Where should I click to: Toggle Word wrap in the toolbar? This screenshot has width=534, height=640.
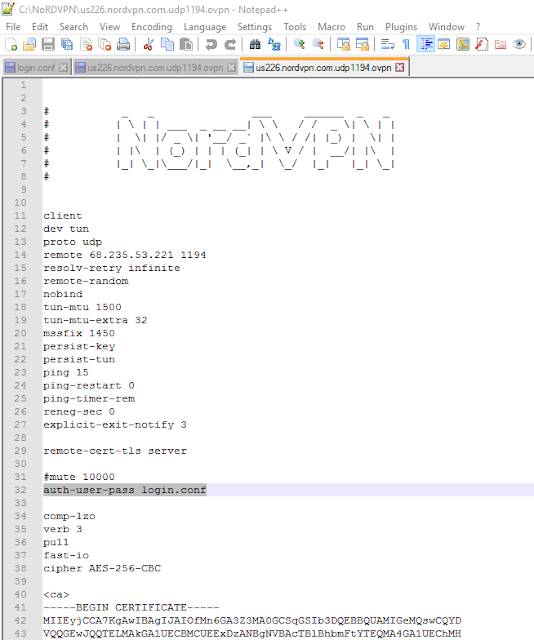pyautogui.click(x=387, y=44)
